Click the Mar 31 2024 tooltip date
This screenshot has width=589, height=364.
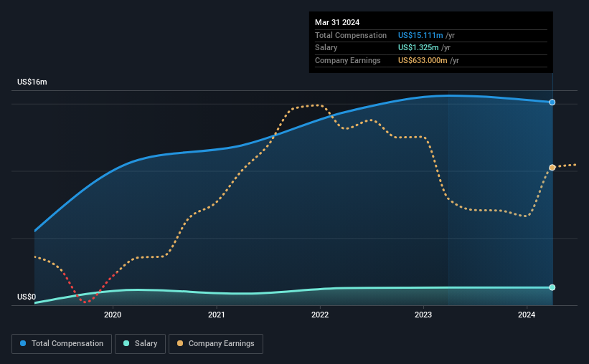click(x=337, y=22)
